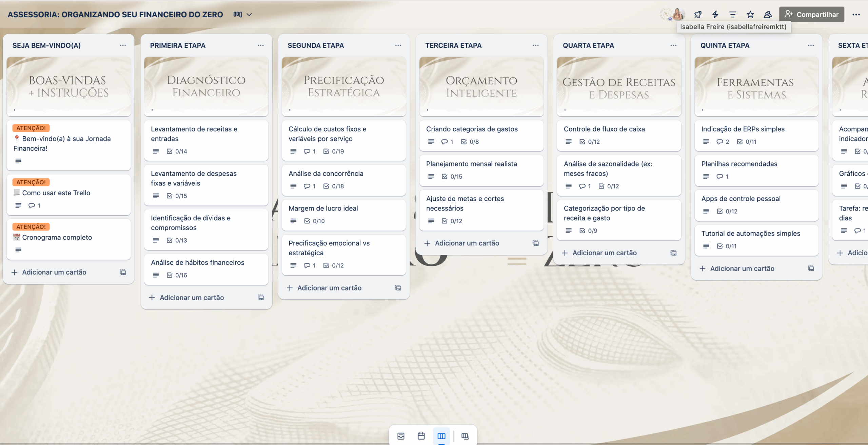868x445 pixels.
Task: Star this board
Action: pos(750,14)
